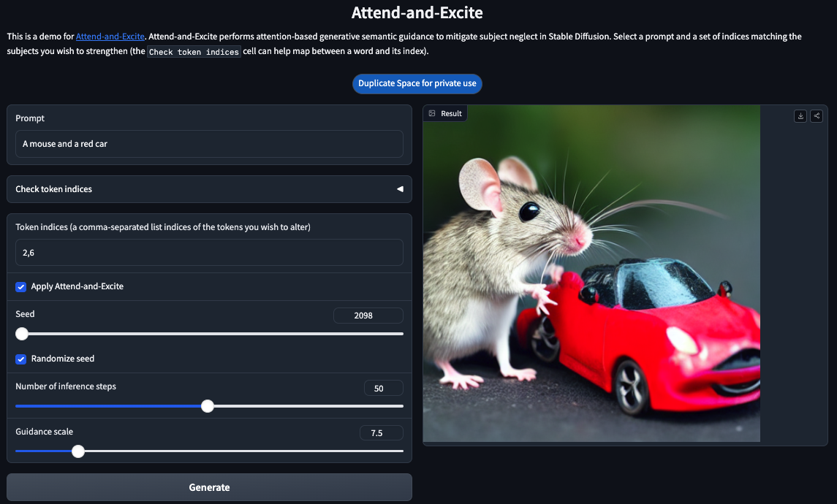Click the Guidance scale value box showing 7.5
Image resolution: width=837 pixels, height=504 pixels.
[381, 433]
